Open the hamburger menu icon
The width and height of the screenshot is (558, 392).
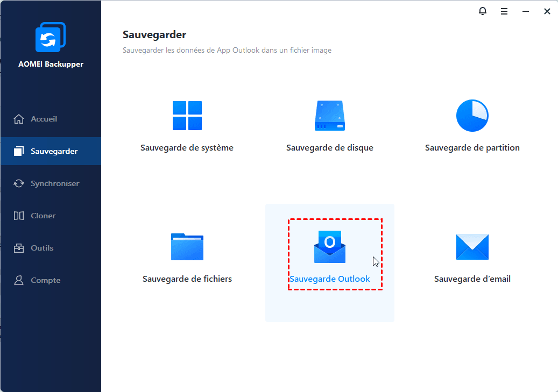pyautogui.click(x=504, y=11)
